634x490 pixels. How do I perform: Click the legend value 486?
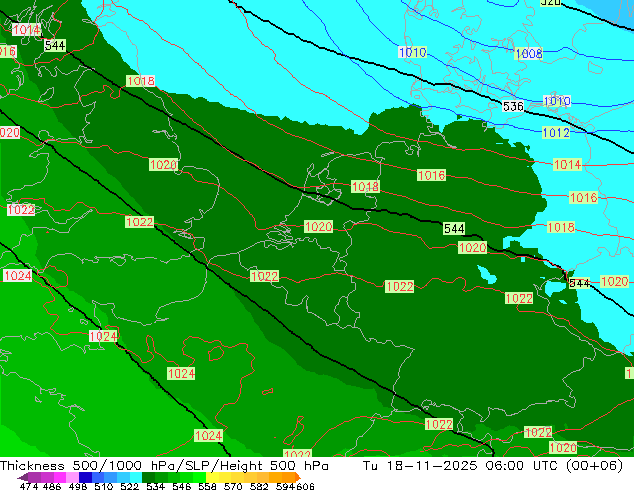pos(52,486)
